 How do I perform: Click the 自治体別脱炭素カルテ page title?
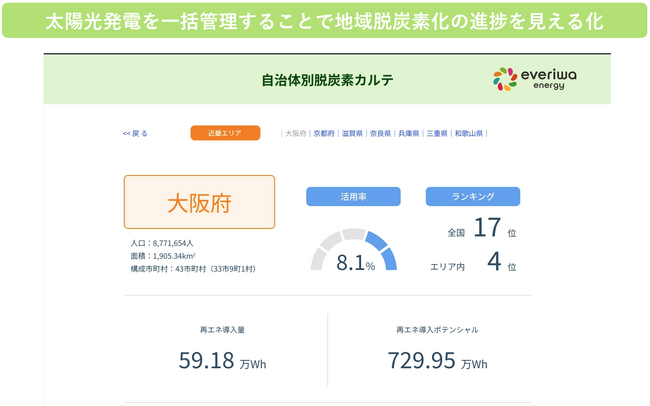[x=327, y=80]
